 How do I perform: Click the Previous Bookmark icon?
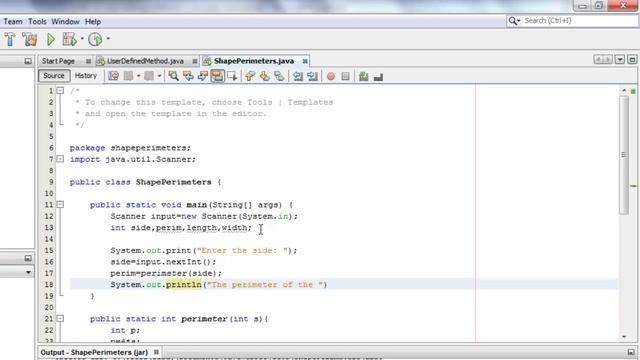(x=250, y=76)
